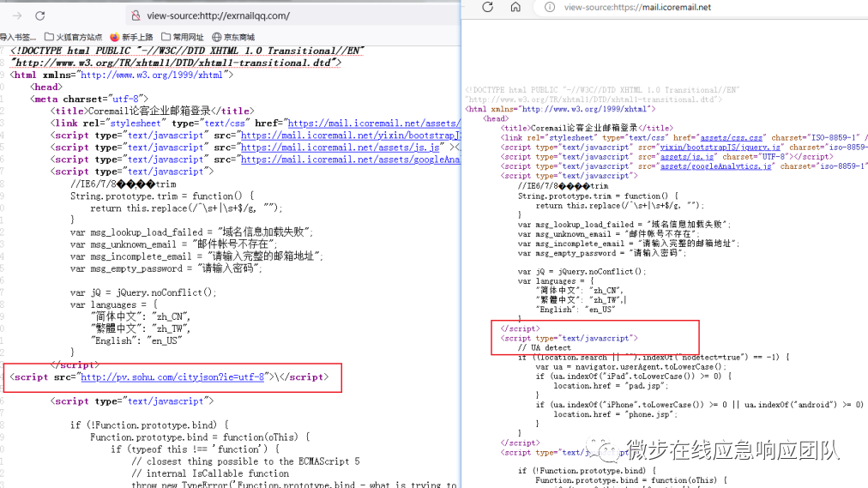Go to home page in right browser
This screenshot has height=488, width=868.
point(515,7)
